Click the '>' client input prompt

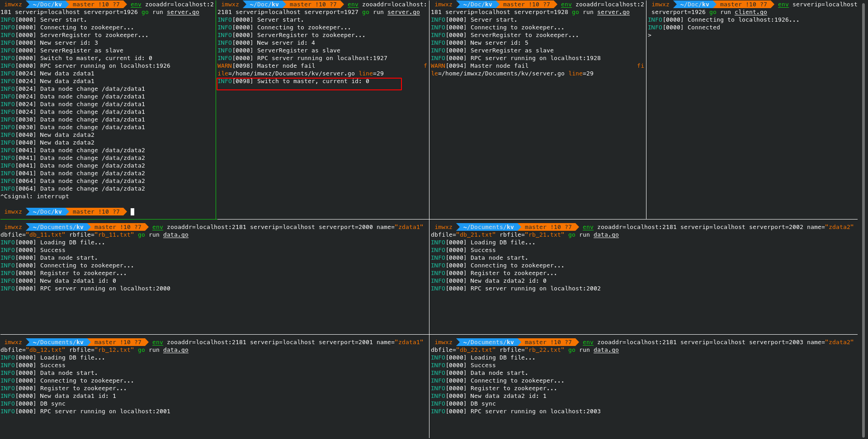click(x=650, y=35)
